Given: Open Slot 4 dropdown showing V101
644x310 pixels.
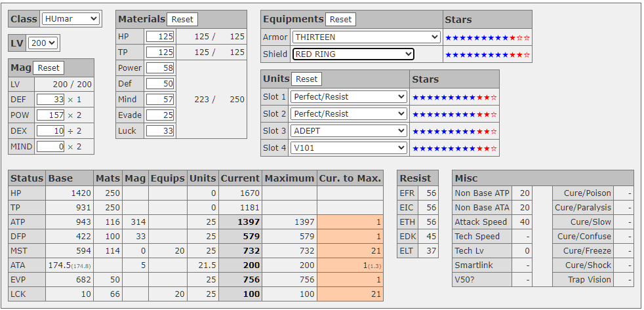Looking at the screenshot, I should [x=348, y=148].
